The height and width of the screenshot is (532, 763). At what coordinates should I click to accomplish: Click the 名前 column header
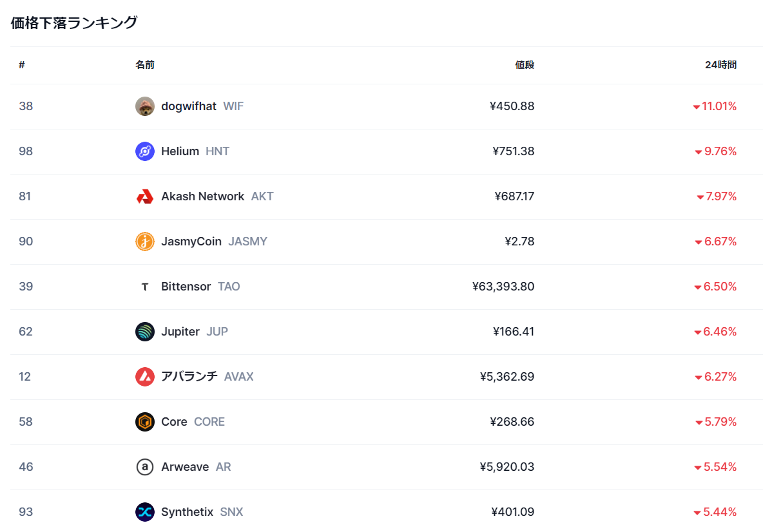click(145, 65)
